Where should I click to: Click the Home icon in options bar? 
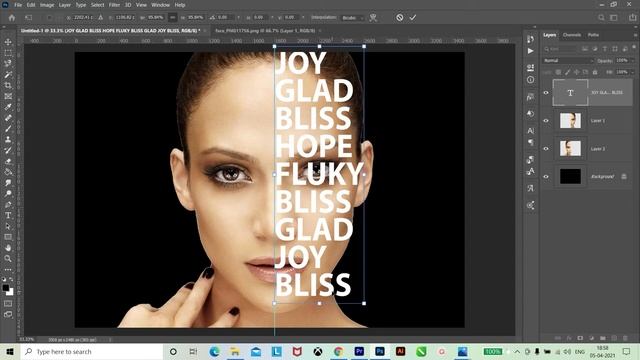tap(11, 18)
